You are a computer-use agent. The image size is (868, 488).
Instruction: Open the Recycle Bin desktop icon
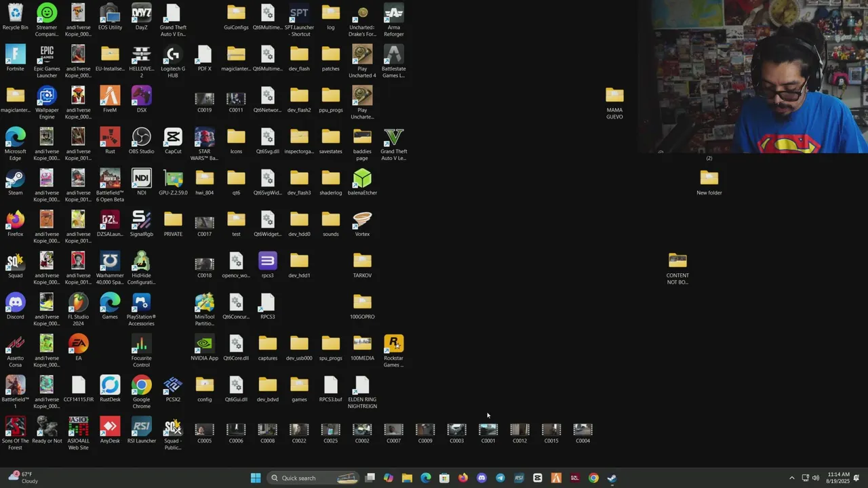(15, 18)
